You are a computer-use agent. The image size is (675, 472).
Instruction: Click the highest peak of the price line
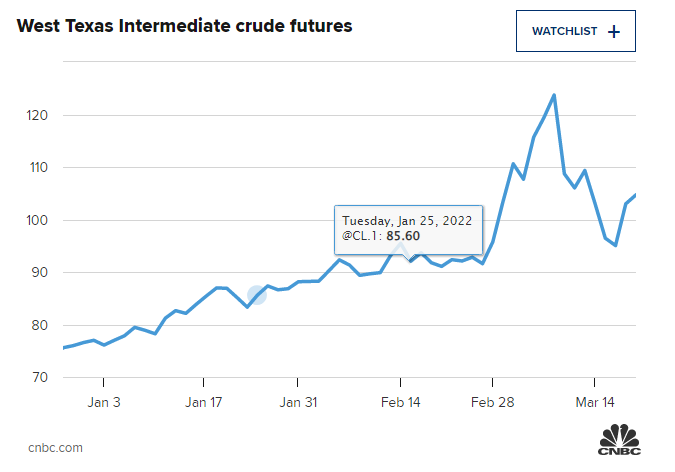(554, 96)
